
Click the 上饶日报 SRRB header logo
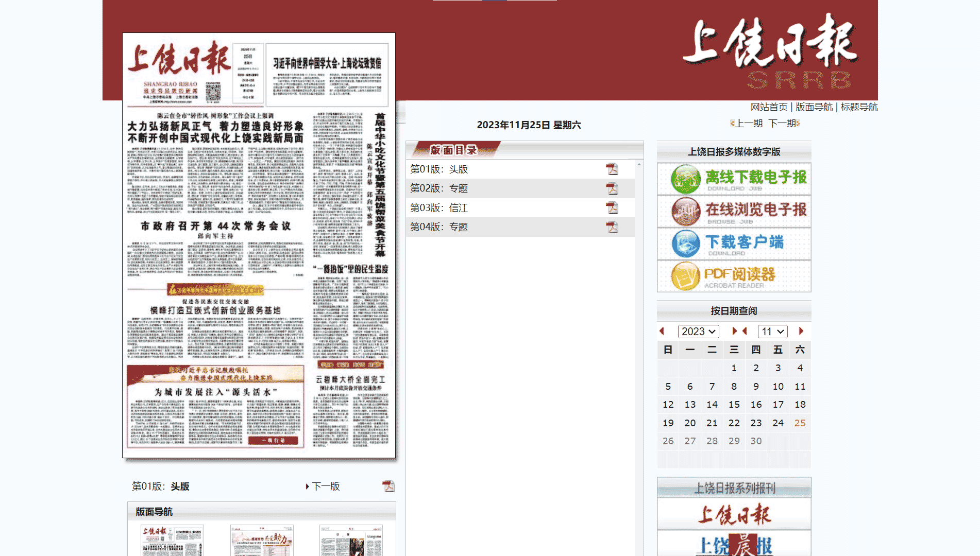click(771, 50)
